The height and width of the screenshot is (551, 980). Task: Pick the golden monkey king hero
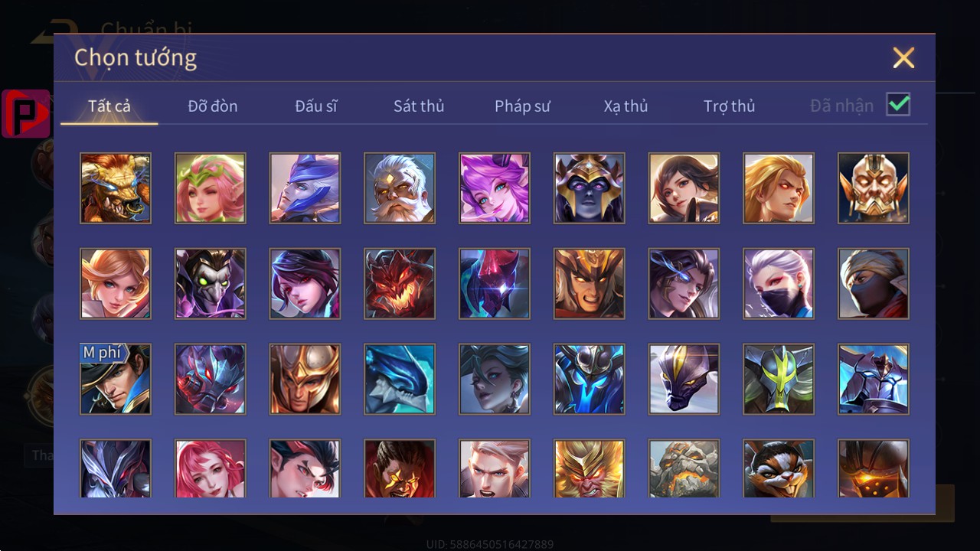click(590, 468)
